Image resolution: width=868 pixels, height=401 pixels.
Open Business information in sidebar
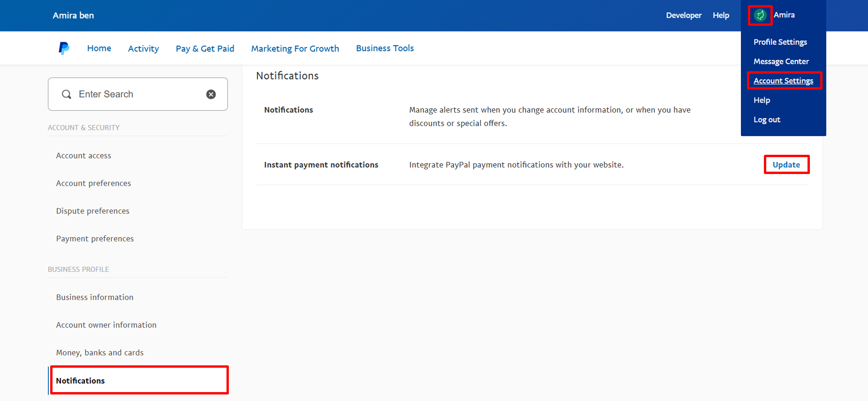point(95,297)
